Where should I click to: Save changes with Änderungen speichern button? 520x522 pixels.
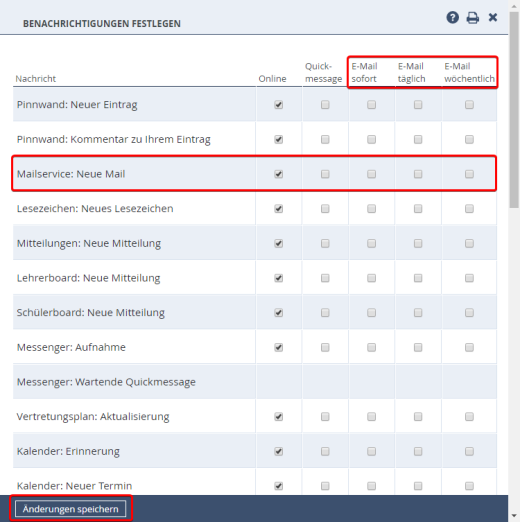pos(71,509)
